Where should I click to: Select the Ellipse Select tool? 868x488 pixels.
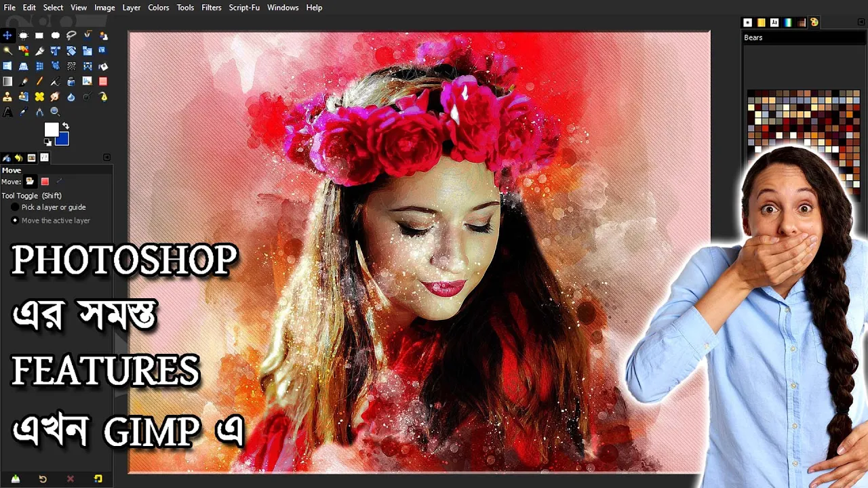click(x=56, y=35)
